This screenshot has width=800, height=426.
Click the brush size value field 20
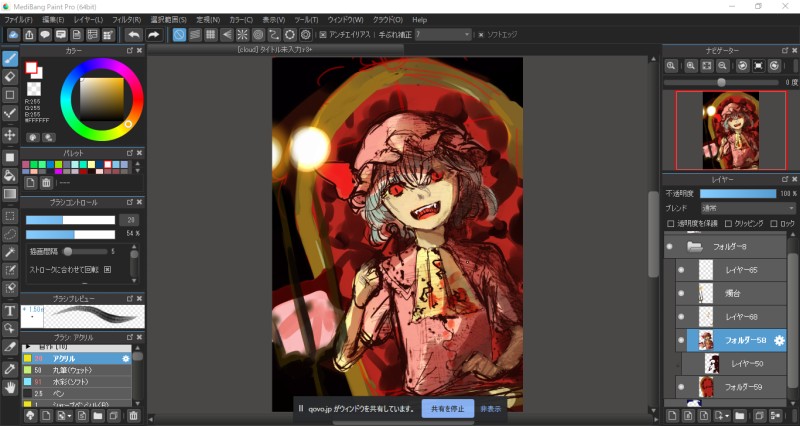click(x=130, y=220)
